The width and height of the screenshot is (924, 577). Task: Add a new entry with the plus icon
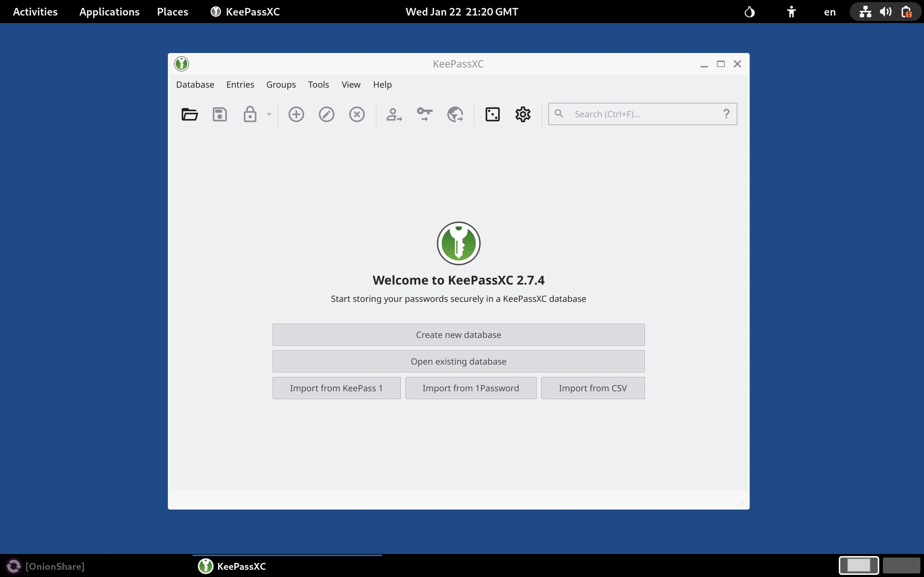coord(296,114)
